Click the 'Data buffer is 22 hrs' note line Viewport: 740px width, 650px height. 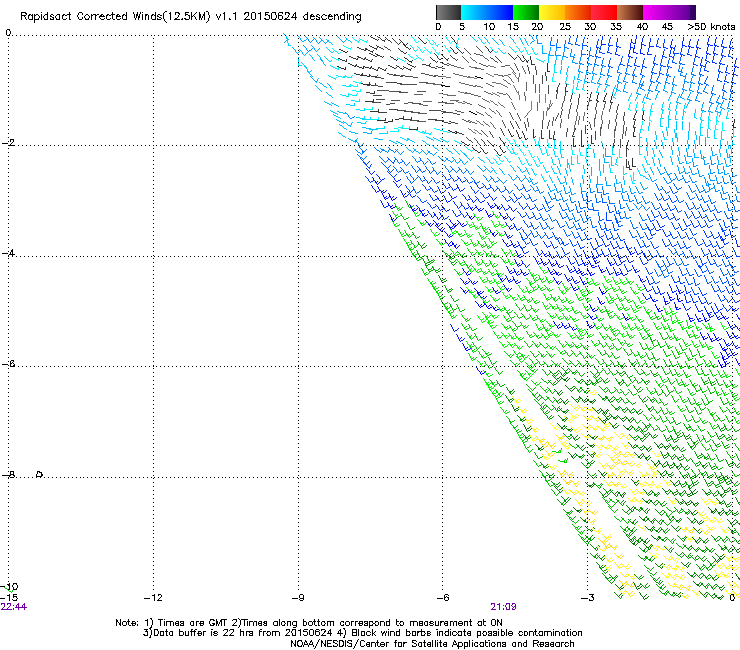click(362, 633)
